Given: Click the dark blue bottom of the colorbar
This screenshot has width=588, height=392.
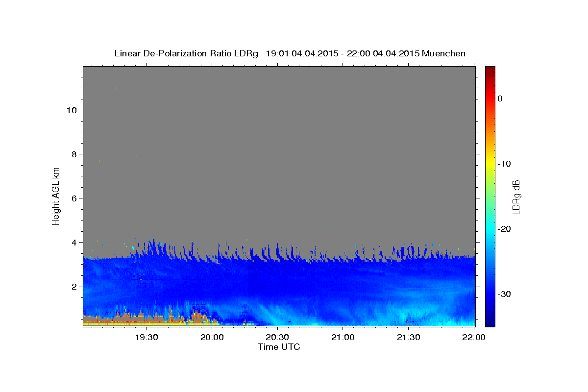Looking at the screenshot, I should (x=490, y=321).
